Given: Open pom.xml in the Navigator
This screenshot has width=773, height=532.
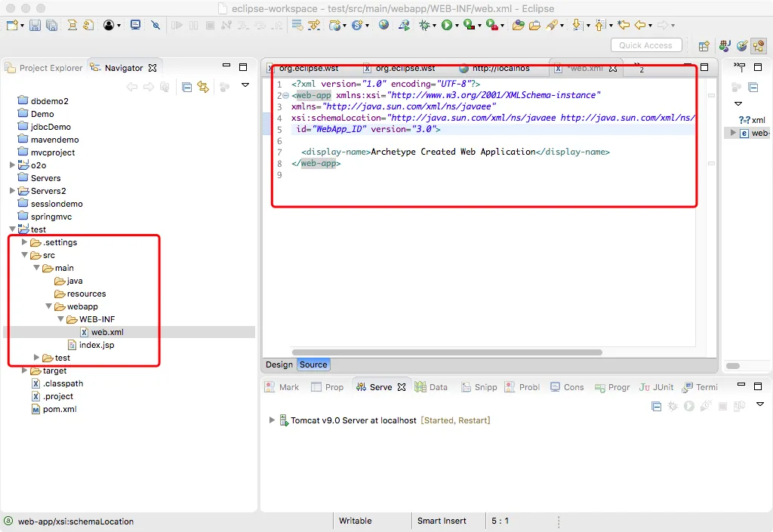Looking at the screenshot, I should coord(59,409).
